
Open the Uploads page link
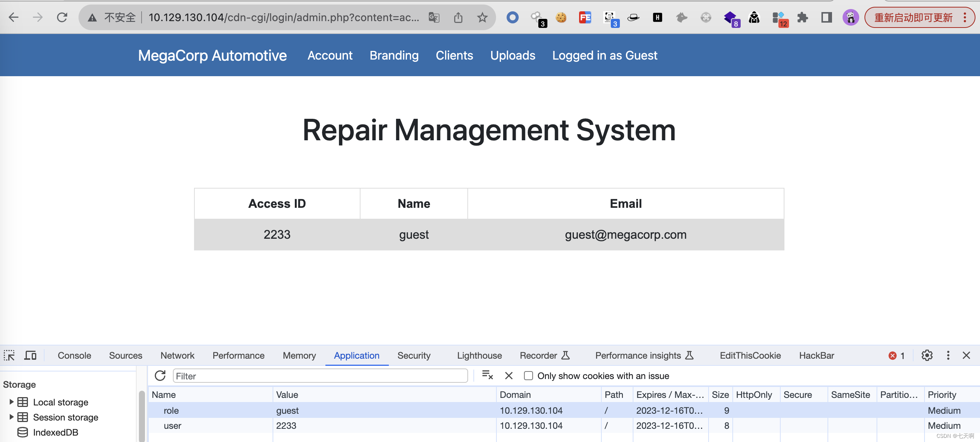tap(512, 55)
